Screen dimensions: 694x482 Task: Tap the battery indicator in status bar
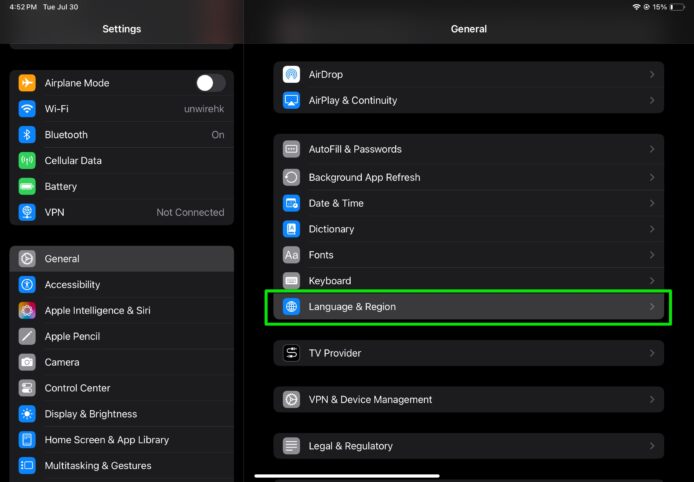pyautogui.click(x=676, y=7)
